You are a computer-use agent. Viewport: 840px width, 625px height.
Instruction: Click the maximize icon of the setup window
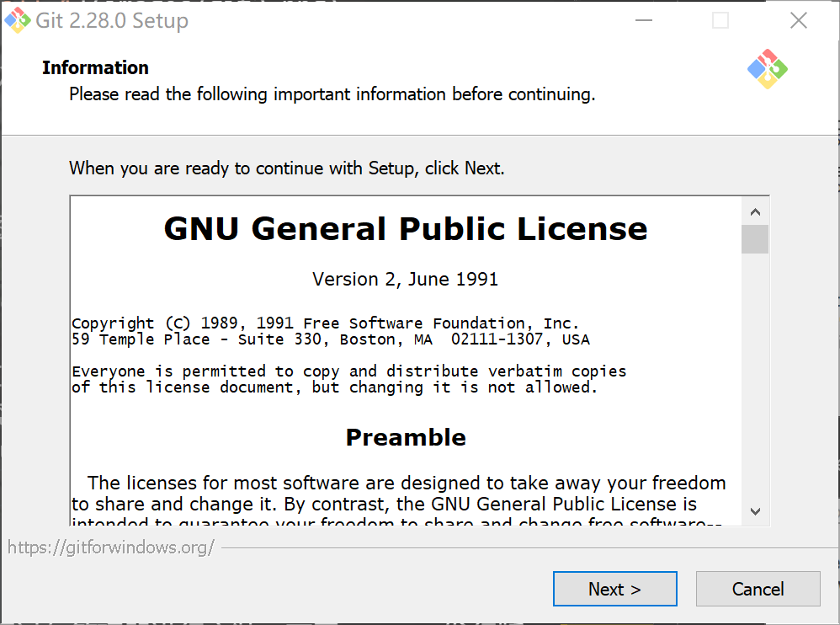[720, 19]
